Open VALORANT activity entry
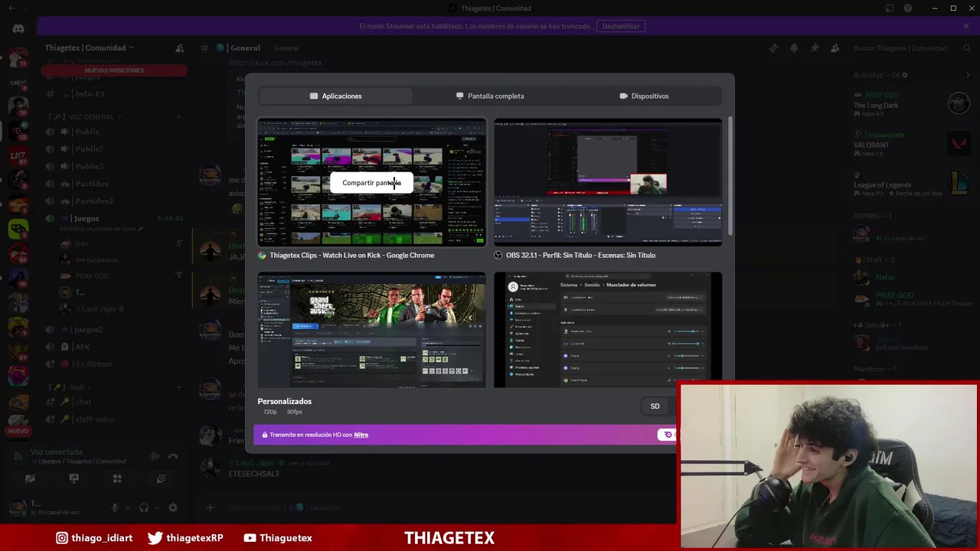This screenshot has width=980, height=551. (912, 144)
